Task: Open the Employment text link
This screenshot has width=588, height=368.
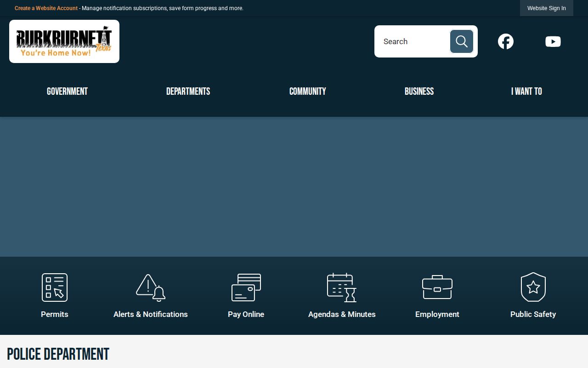Action: tap(437, 314)
